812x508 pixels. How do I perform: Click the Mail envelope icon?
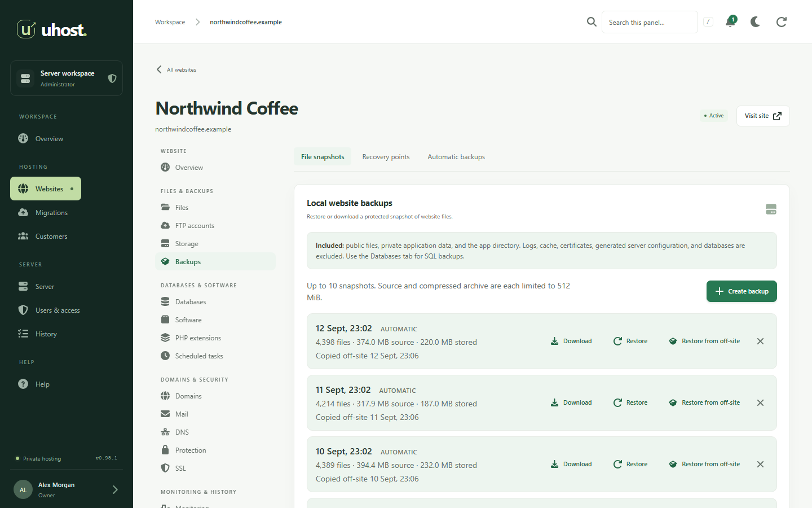(x=165, y=414)
